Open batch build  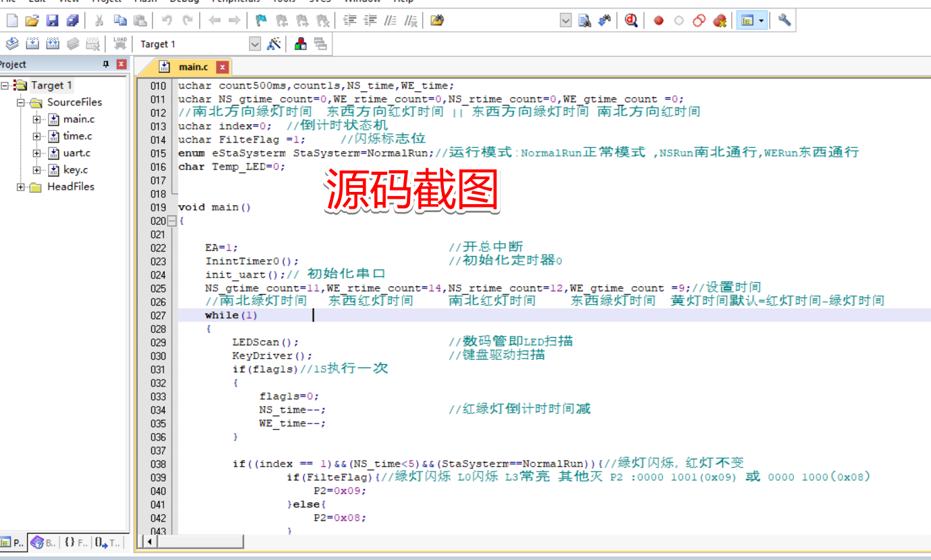click(73, 44)
